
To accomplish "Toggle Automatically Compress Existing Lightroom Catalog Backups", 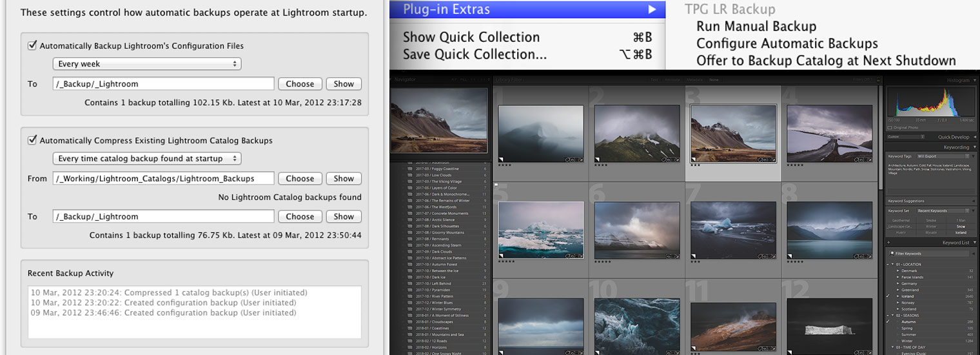I will 32,140.
